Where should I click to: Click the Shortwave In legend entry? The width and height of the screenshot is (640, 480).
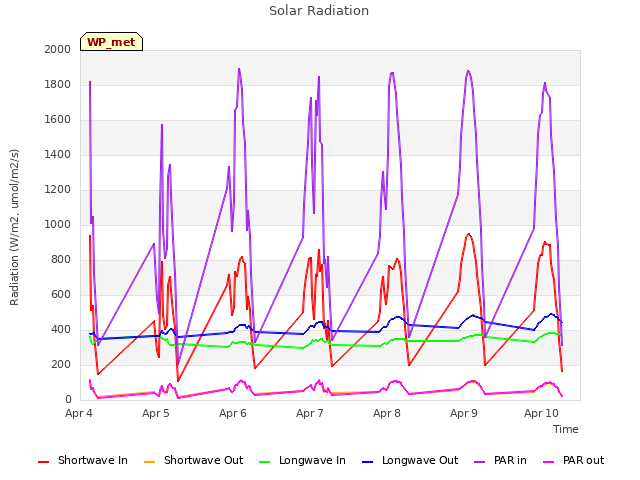[82, 460]
